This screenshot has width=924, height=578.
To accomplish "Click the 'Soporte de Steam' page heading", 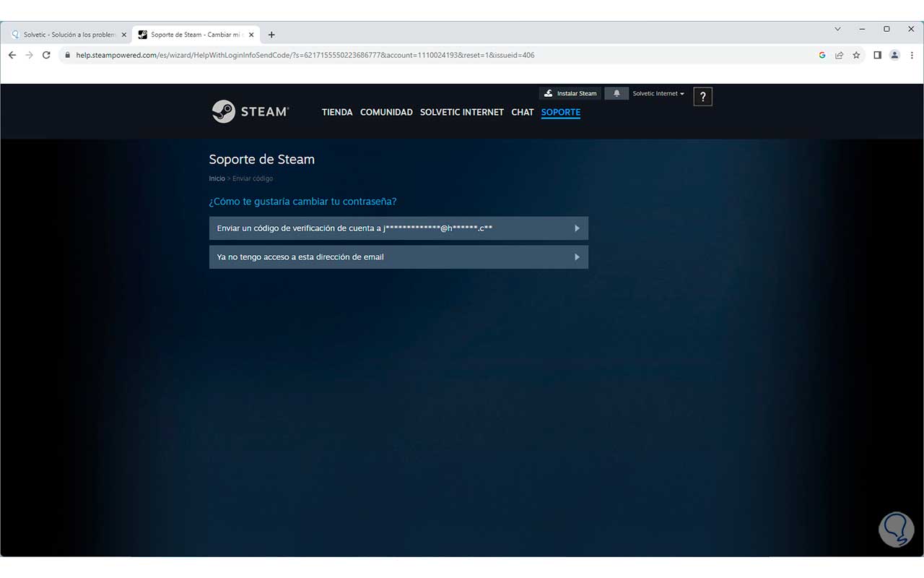I will point(262,160).
